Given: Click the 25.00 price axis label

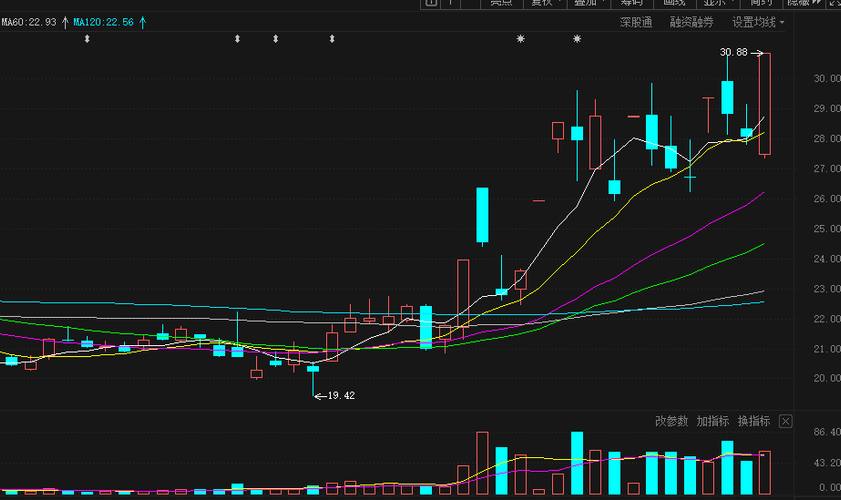Looking at the screenshot, I should tap(827, 229).
